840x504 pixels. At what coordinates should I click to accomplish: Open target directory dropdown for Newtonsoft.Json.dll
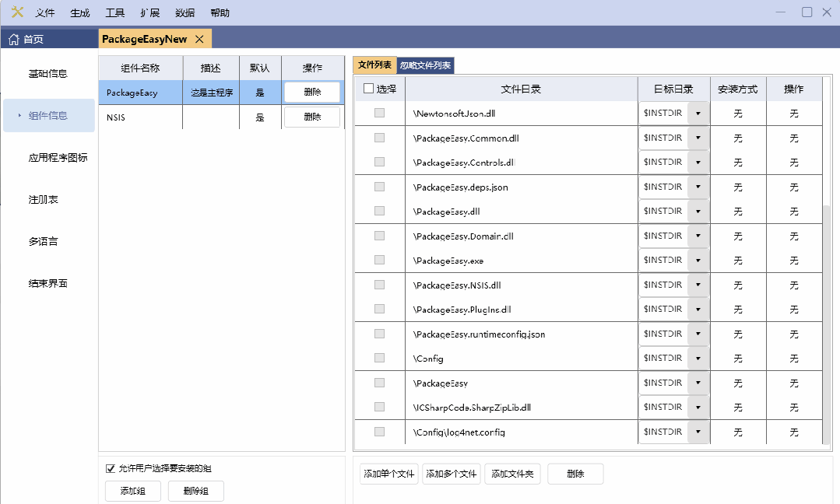pos(698,114)
